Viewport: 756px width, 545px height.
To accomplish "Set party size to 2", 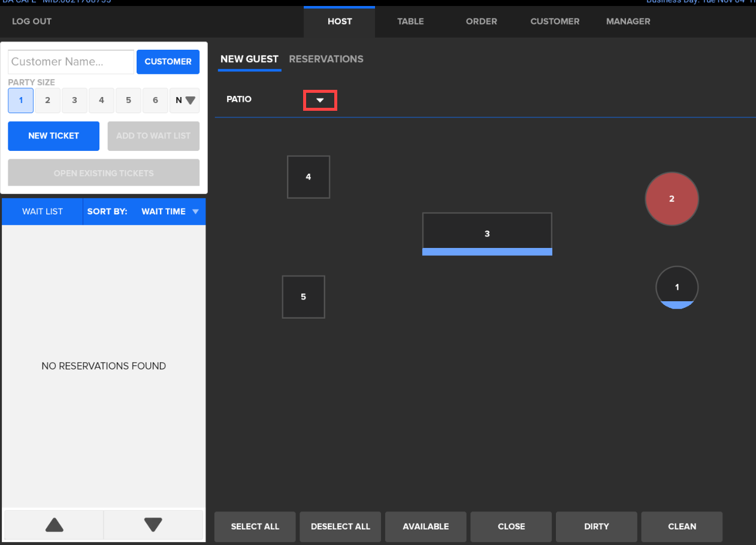I will 47,101.
